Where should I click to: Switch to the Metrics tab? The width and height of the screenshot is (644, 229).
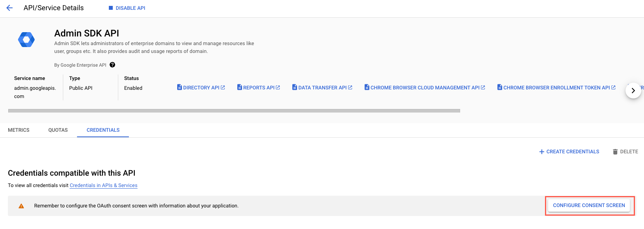click(19, 130)
